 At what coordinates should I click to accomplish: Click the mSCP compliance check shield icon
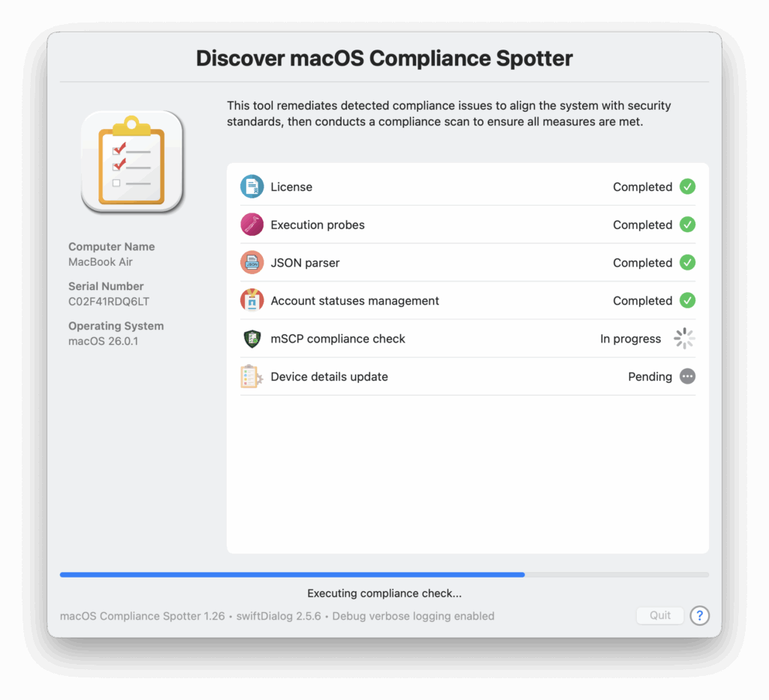(252, 339)
